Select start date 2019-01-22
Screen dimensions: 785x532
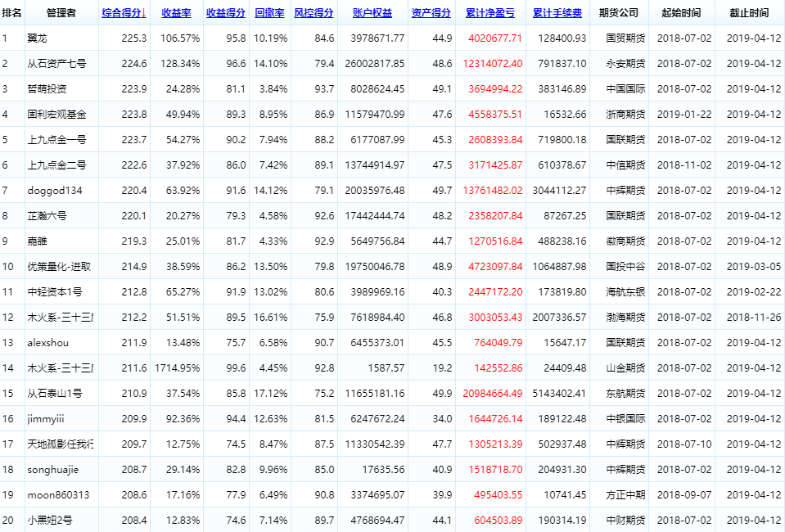(x=684, y=114)
